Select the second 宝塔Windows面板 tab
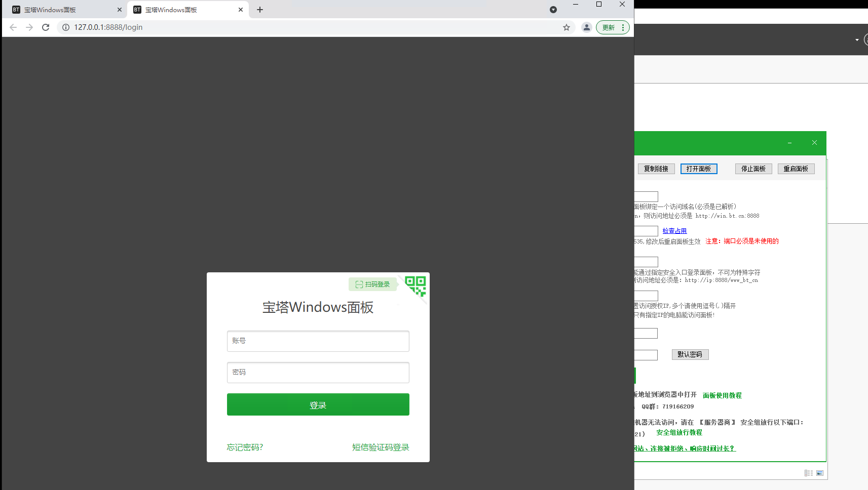This screenshot has width=868, height=490. pyautogui.click(x=187, y=10)
